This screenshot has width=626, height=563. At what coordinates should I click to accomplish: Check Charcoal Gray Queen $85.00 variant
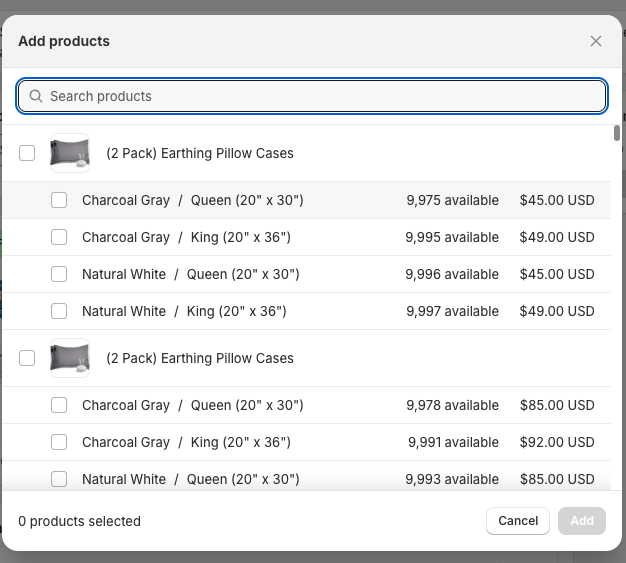point(59,405)
